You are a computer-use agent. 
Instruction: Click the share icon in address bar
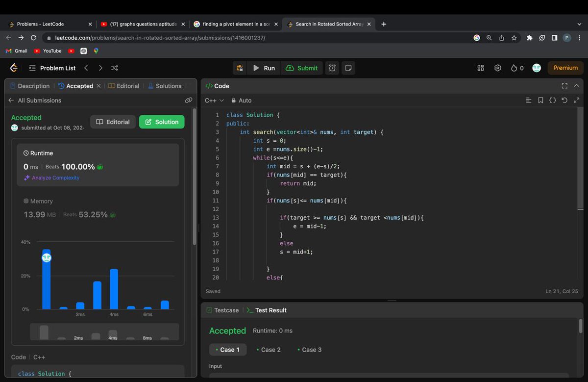point(501,38)
